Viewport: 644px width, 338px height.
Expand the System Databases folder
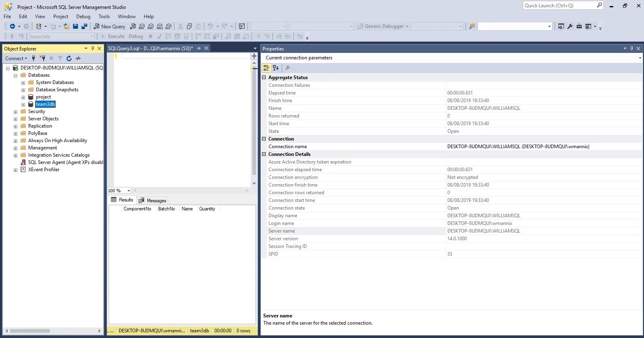[23, 83]
